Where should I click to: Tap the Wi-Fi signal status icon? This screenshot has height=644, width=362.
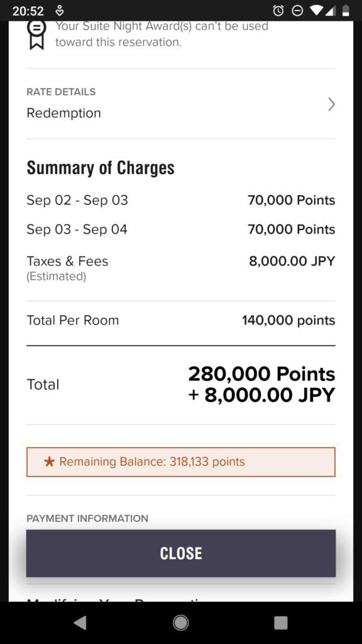317,11
